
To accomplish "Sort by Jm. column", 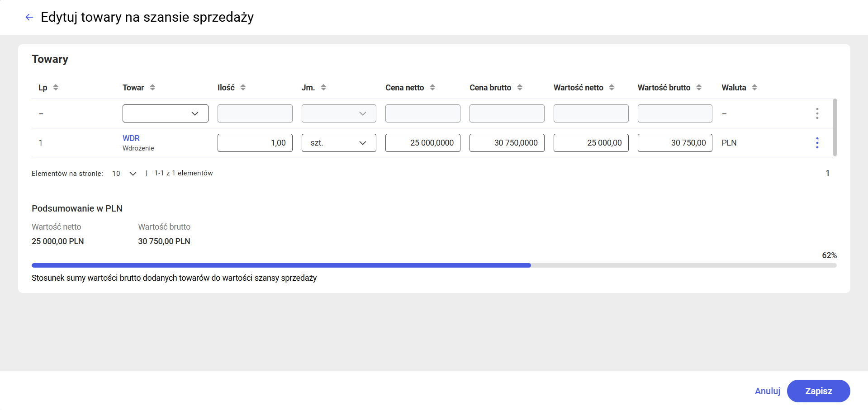I will [323, 87].
